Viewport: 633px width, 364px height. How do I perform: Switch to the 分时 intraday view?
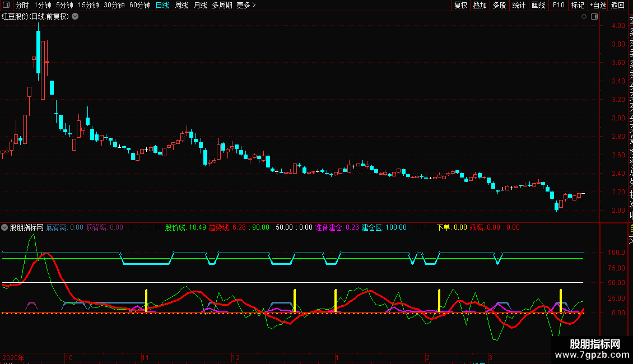[22, 6]
